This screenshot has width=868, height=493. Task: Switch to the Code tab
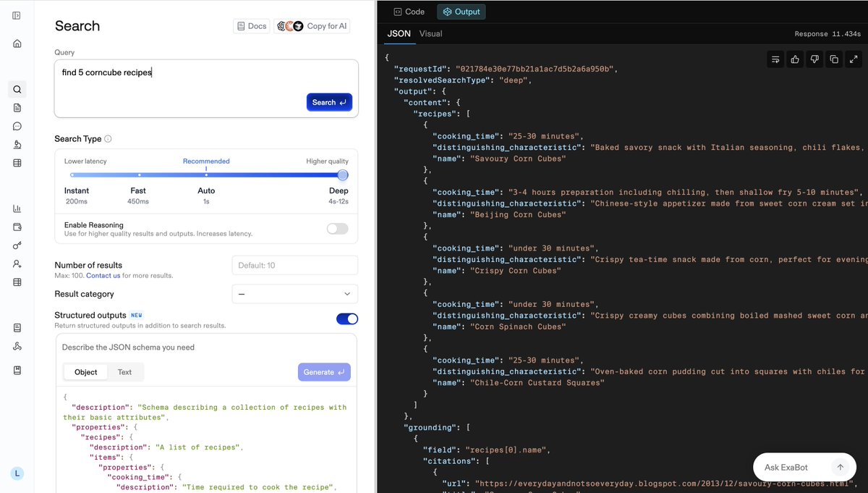click(x=409, y=12)
